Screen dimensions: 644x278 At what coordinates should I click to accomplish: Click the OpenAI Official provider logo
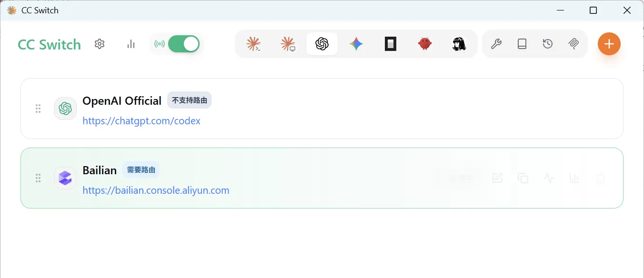(65, 109)
